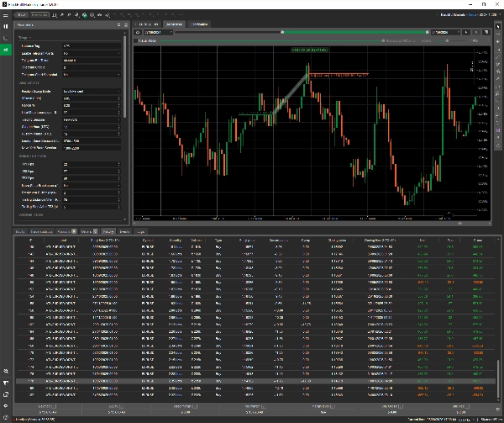Adjust the Speed slider handle
The height and width of the screenshot is (423, 504).
[x=447, y=41]
